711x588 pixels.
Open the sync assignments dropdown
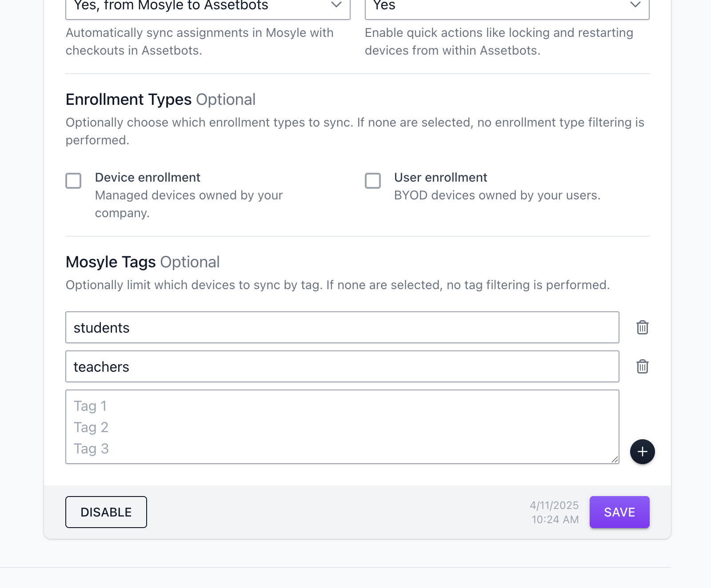tap(208, 7)
